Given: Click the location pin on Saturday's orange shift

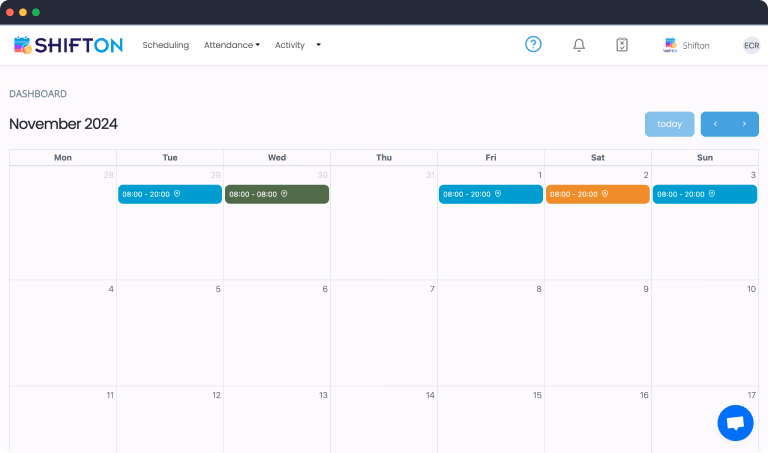Looking at the screenshot, I should (604, 194).
